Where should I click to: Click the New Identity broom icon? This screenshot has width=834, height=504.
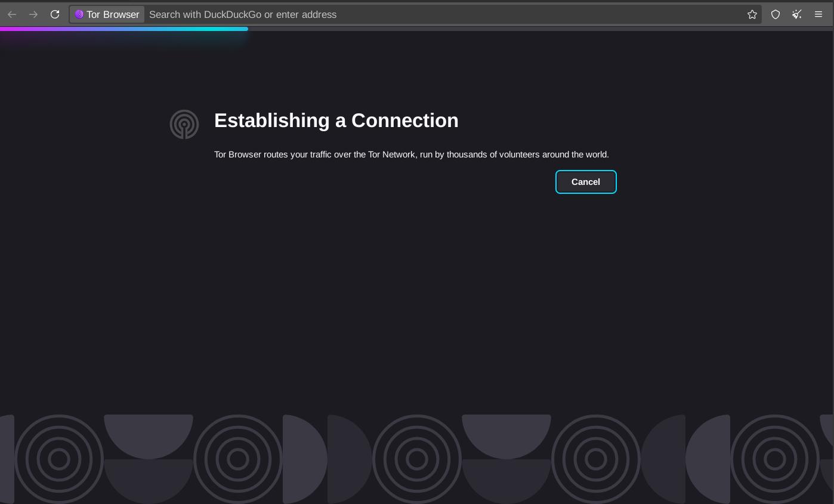pyautogui.click(x=797, y=14)
